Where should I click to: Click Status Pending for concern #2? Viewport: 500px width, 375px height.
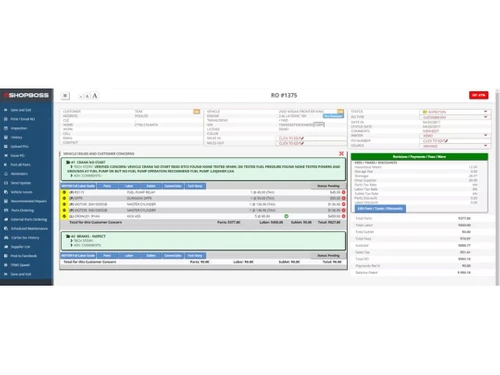point(328,256)
